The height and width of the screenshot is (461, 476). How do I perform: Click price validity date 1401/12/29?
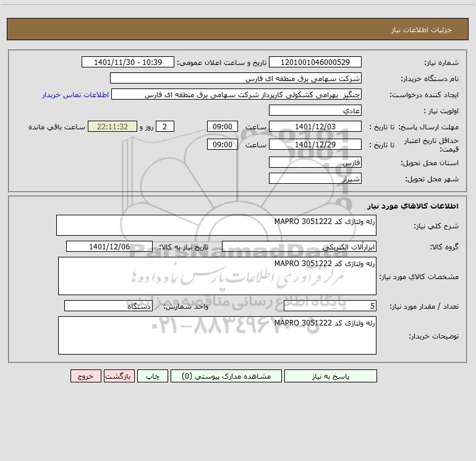pyautogui.click(x=315, y=144)
